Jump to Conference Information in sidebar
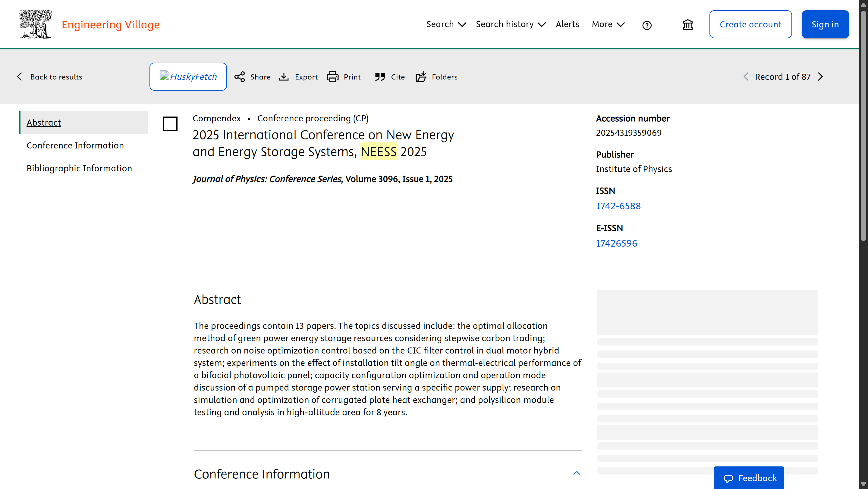 point(75,145)
